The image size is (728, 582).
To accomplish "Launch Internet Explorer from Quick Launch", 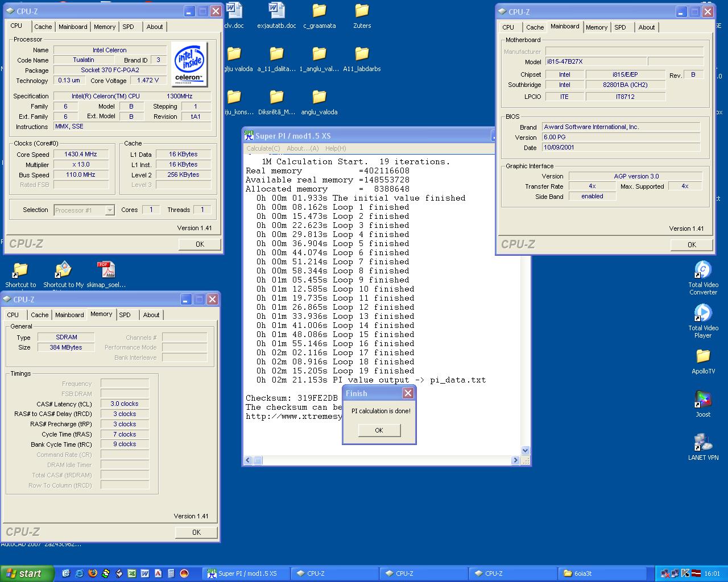I will click(x=80, y=573).
